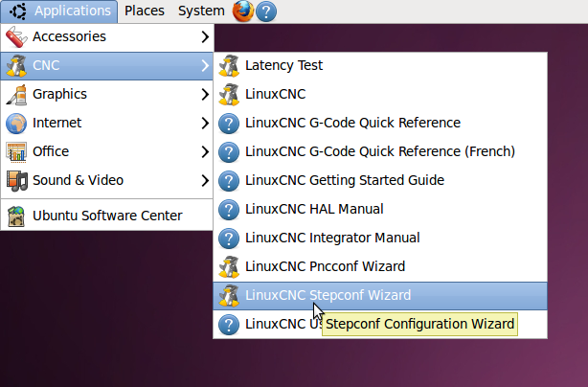Click the Accessories Swiss knife icon

(x=16, y=36)
